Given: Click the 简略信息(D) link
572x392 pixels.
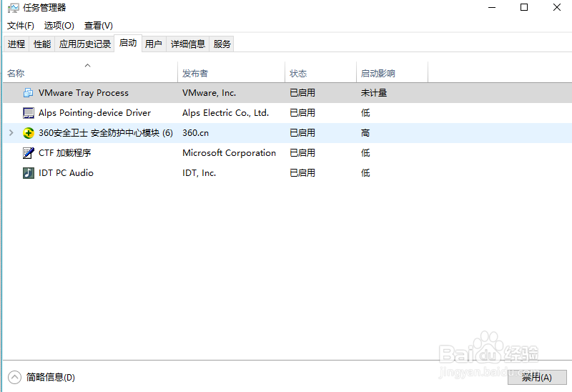Looking at the screenshot, I should (50, 378).
